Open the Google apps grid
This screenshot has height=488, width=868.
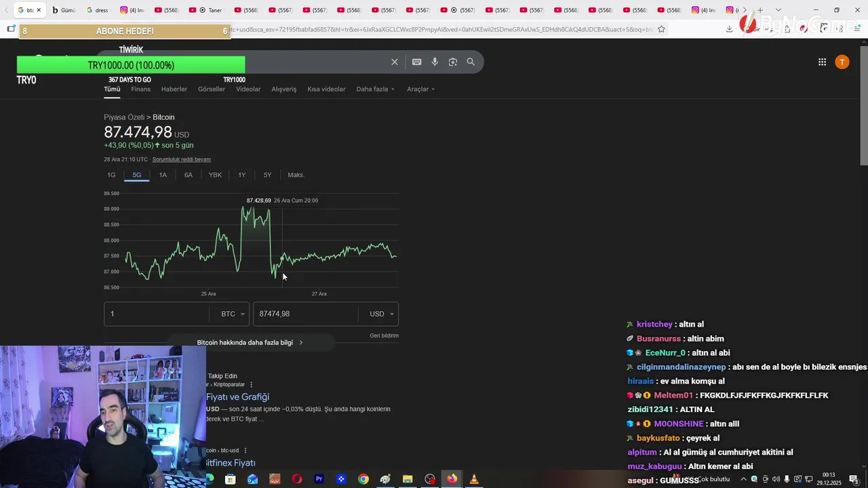pyautogui.click(x=822, y=62)
